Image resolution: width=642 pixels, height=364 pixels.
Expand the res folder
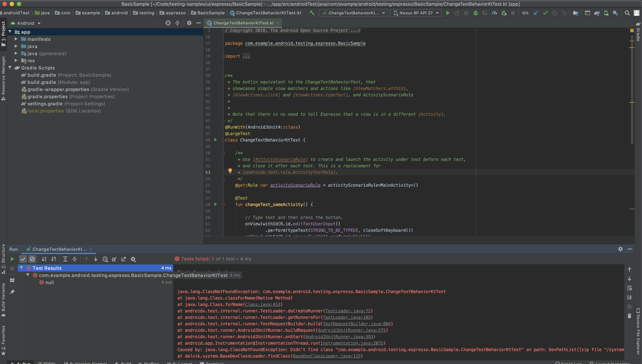tap(16, 61)
